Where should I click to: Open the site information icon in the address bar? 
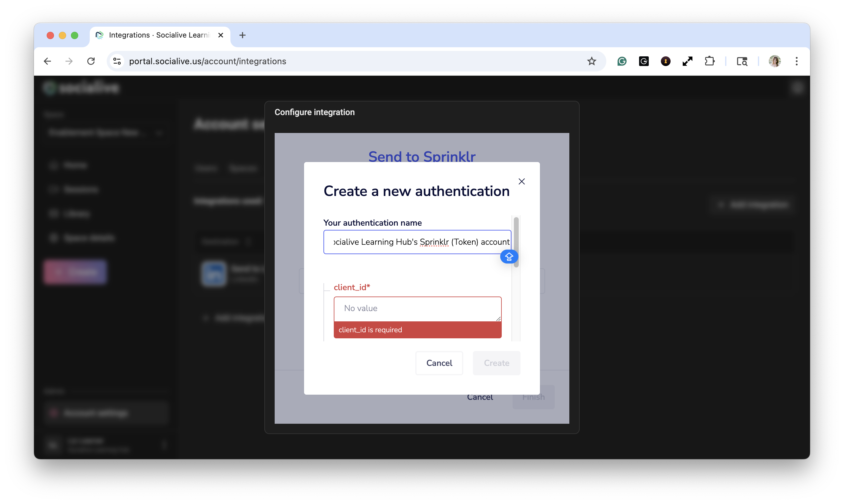117,61
